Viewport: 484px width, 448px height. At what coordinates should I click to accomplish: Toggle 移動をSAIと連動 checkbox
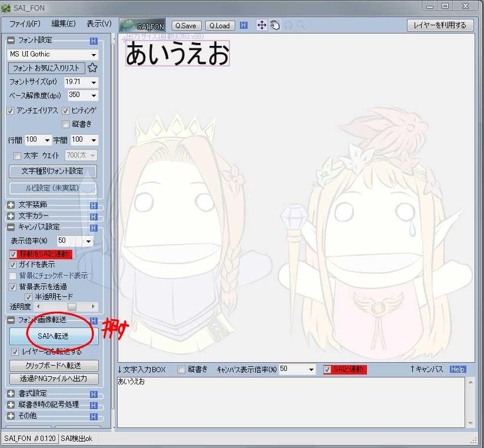pyautogui.click(x=13, y=254)
